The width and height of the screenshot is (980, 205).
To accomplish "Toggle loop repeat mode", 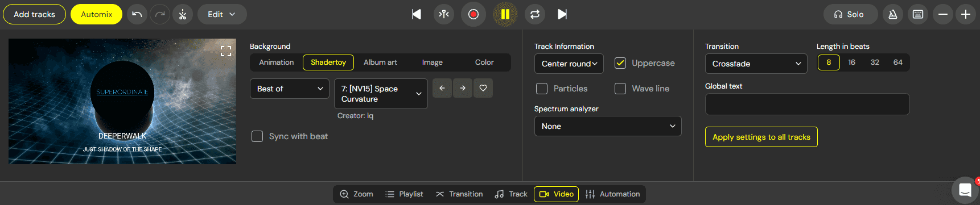I will pos(535,14).
